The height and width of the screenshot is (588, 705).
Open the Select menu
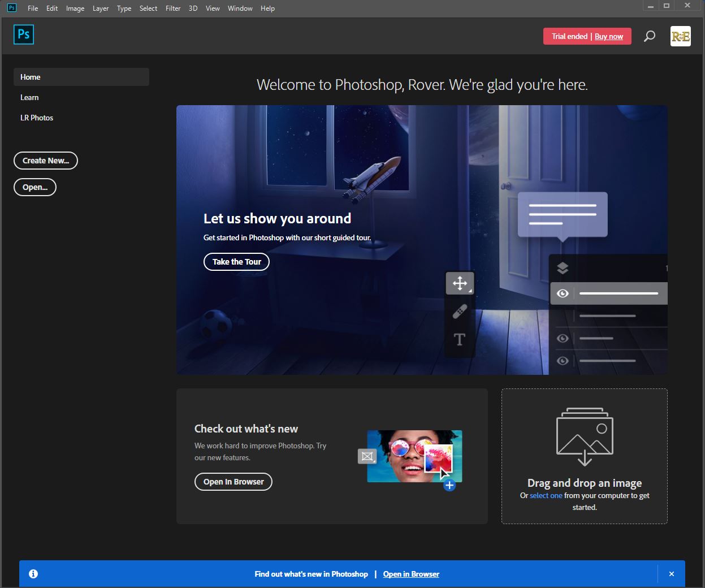pos(148,8)
